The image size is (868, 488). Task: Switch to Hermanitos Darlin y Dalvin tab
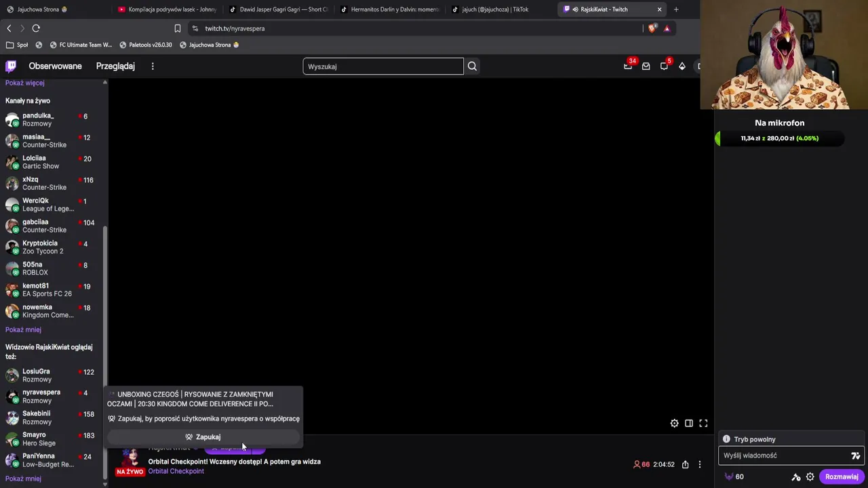click(389, 9)
